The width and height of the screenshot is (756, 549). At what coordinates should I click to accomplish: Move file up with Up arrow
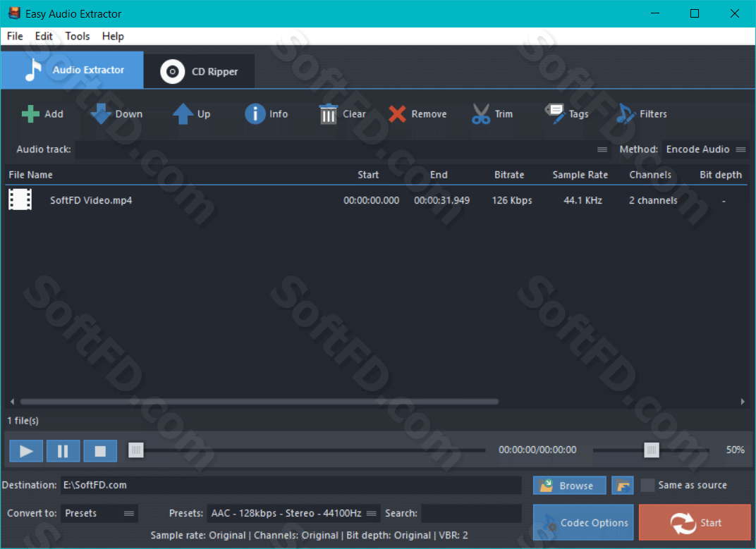(183, 114)
